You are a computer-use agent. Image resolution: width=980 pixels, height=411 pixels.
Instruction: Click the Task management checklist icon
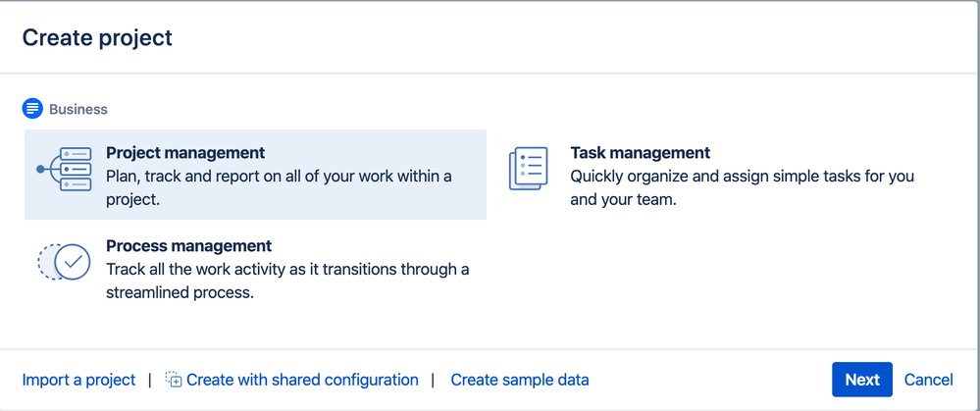pos(528,169)
